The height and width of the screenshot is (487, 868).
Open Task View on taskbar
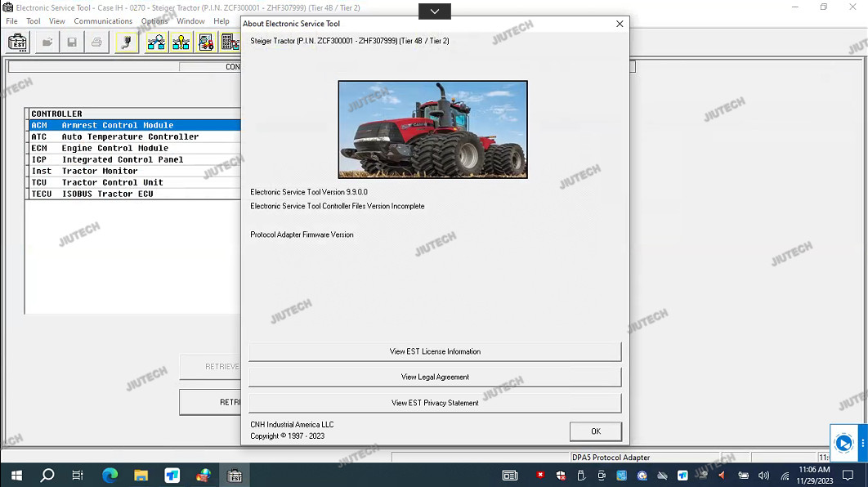(78, 476)
